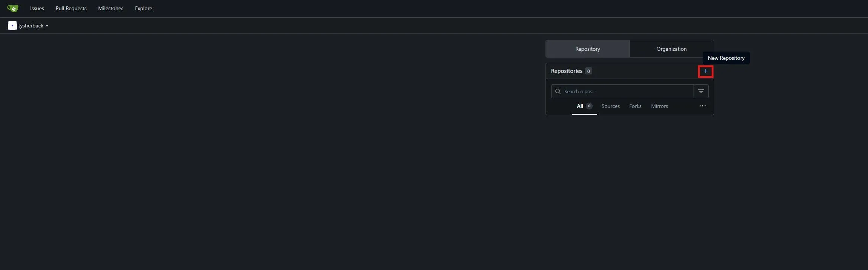The height and width of the screenshot is (270, 868).
Task: Click the tysherback avatar image
Action: coord(12,26)
